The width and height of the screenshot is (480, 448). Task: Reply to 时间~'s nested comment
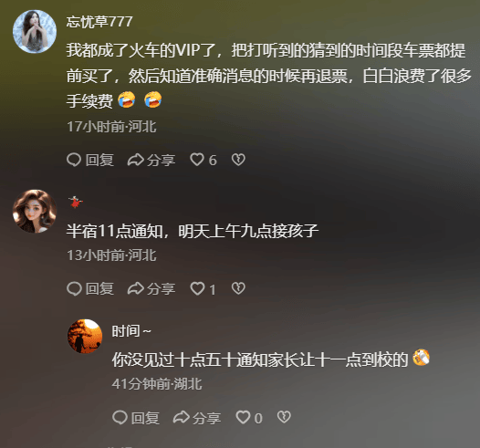tap(136, 417)
